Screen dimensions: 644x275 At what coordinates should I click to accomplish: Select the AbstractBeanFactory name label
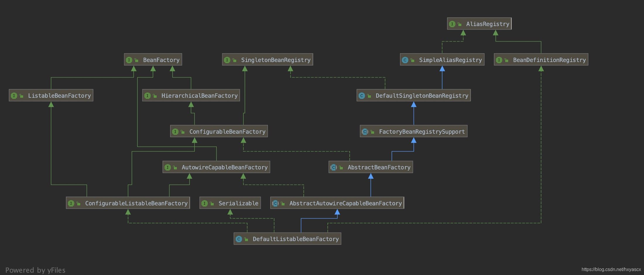(x=379, y=167)
